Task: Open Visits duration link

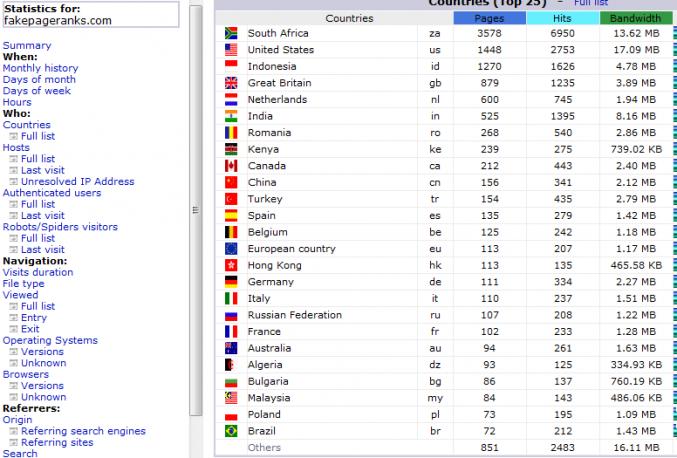Action: click(x=38, y=272)
